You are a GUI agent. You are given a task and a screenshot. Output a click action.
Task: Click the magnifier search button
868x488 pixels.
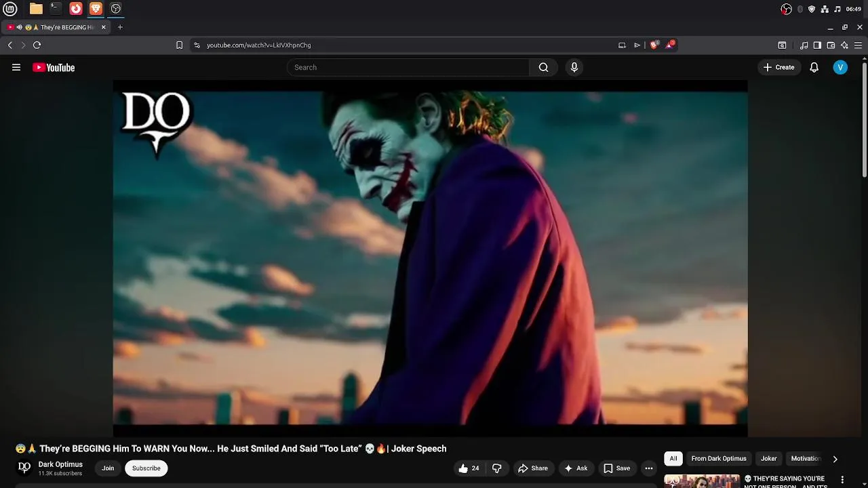point(543,67)
